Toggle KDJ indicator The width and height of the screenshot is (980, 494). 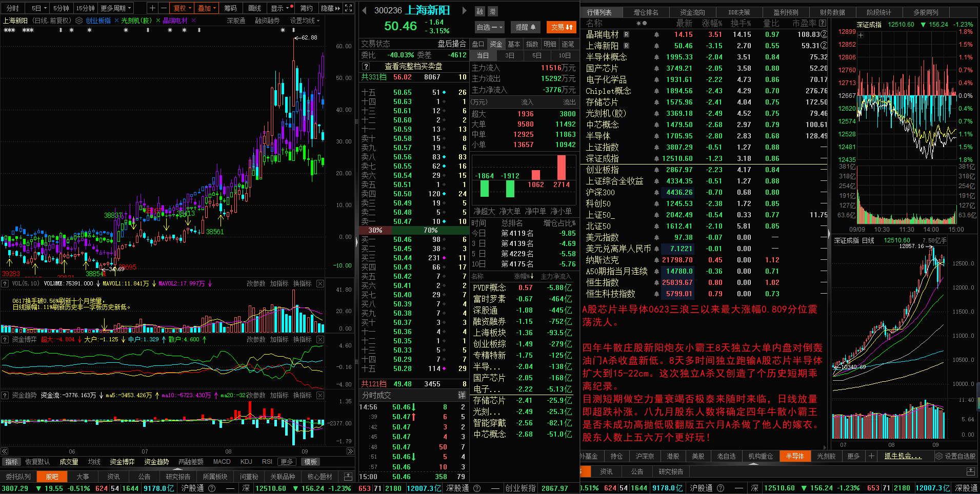[x=246, y=462]
